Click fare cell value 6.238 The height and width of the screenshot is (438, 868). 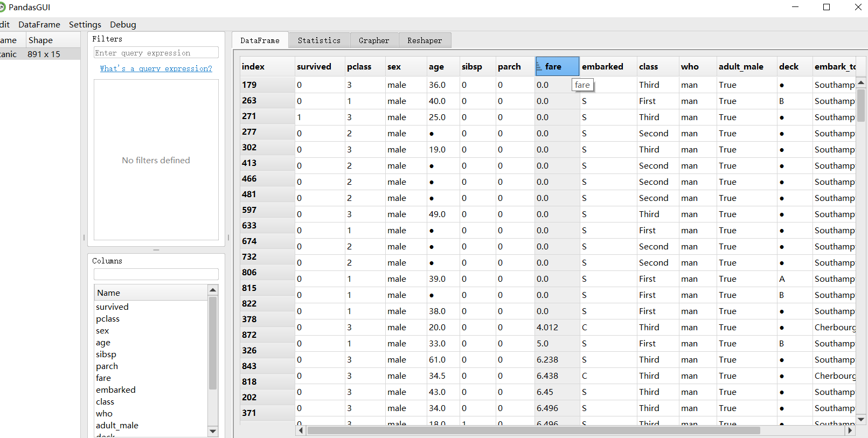point(557,359)
